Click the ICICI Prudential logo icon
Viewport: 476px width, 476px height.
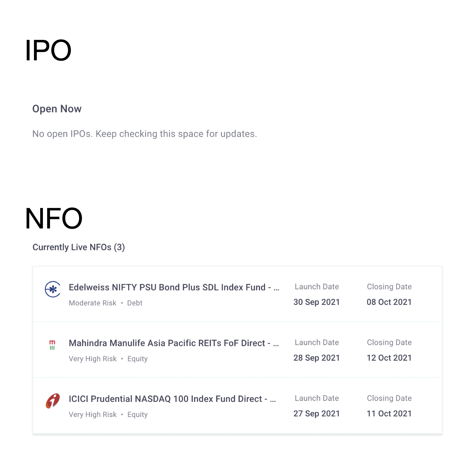click(x=53, y=401)
